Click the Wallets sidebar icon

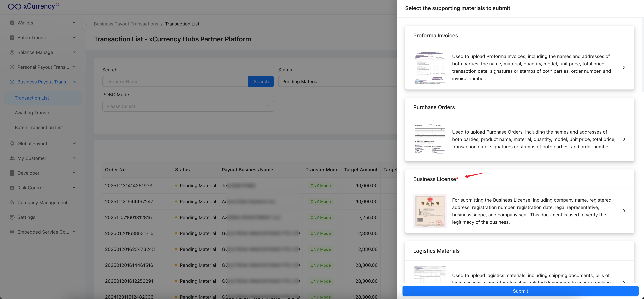click(12, 23)
